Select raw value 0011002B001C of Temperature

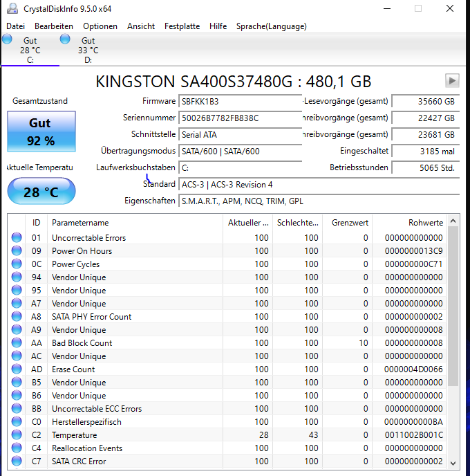(413, 435)
